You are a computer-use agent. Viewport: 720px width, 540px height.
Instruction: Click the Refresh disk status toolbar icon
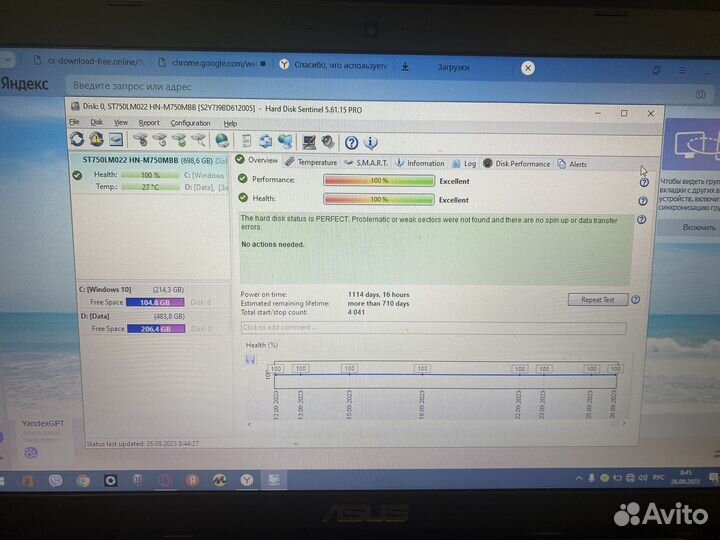(x=77, y=139)
